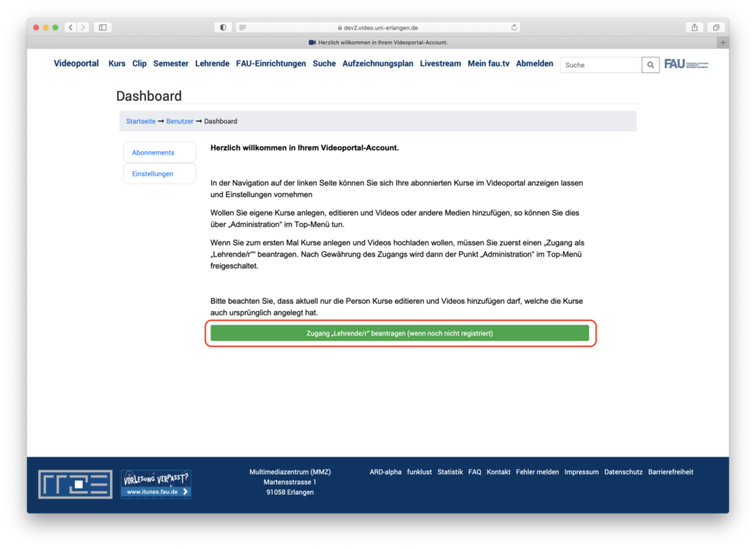Image resolution: width=756 pixels, height=549 pixels.
Task: Click the search magnifier icon
Action: click(650, 65)
